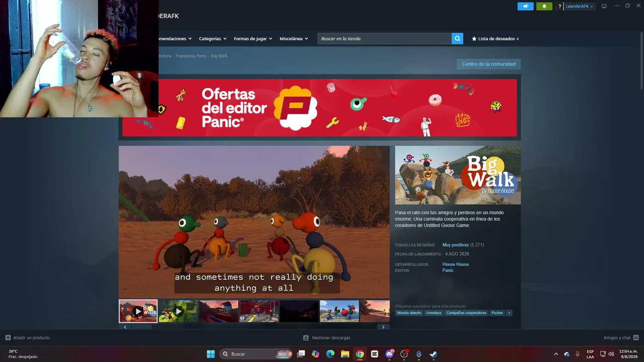Switch to Google Chrome on the taskbar

tap(360, 354)
